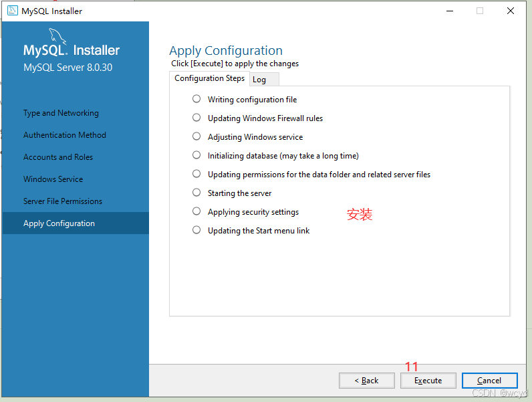532x402 pixels.
Task: Select Windows Service in the sidebar
Action: 53,179
